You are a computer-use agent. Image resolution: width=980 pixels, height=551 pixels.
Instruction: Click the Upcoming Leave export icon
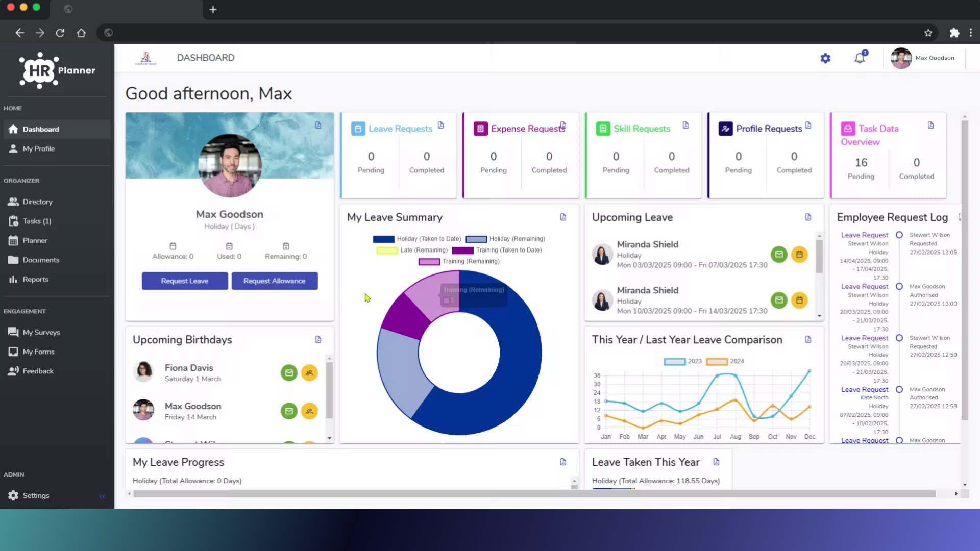tap(808, 217)
